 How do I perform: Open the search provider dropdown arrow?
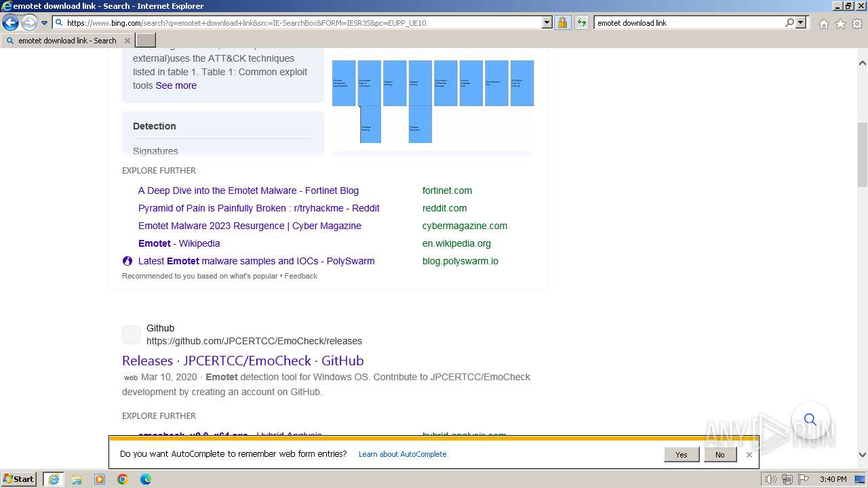click(x=802, y=22)
